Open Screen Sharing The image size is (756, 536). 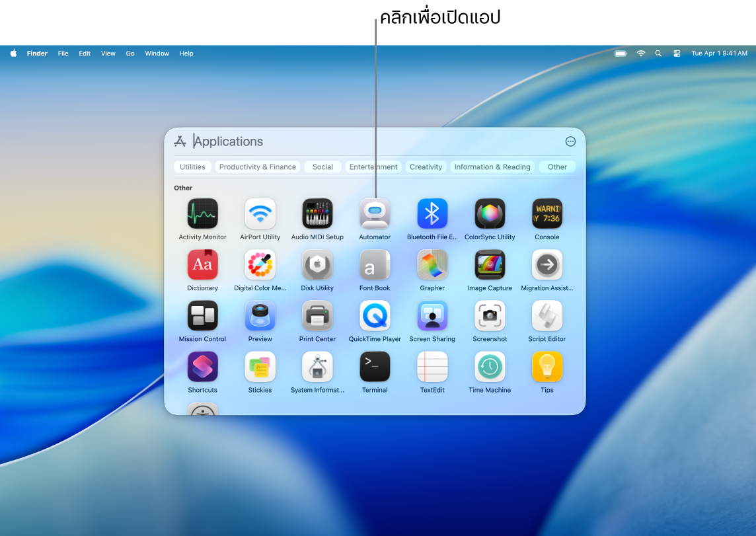click(432, 316)
